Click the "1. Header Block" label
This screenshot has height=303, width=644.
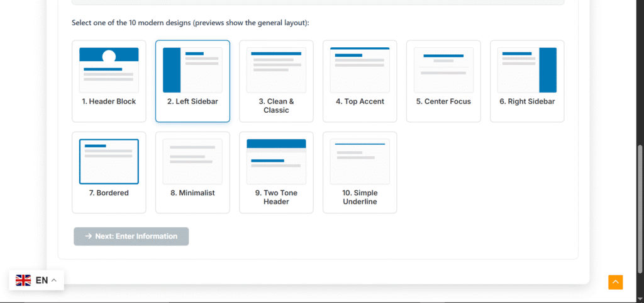(x=109, y=101)
